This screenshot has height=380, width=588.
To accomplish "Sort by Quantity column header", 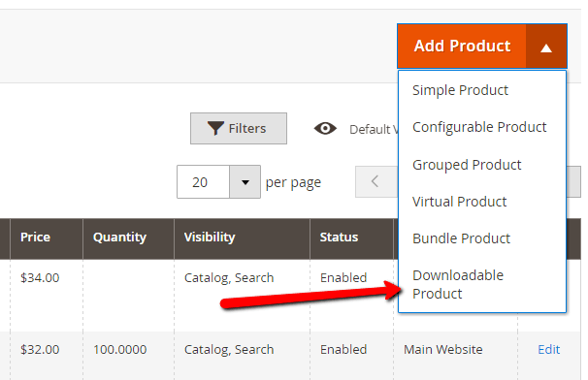I will (128, 238).
